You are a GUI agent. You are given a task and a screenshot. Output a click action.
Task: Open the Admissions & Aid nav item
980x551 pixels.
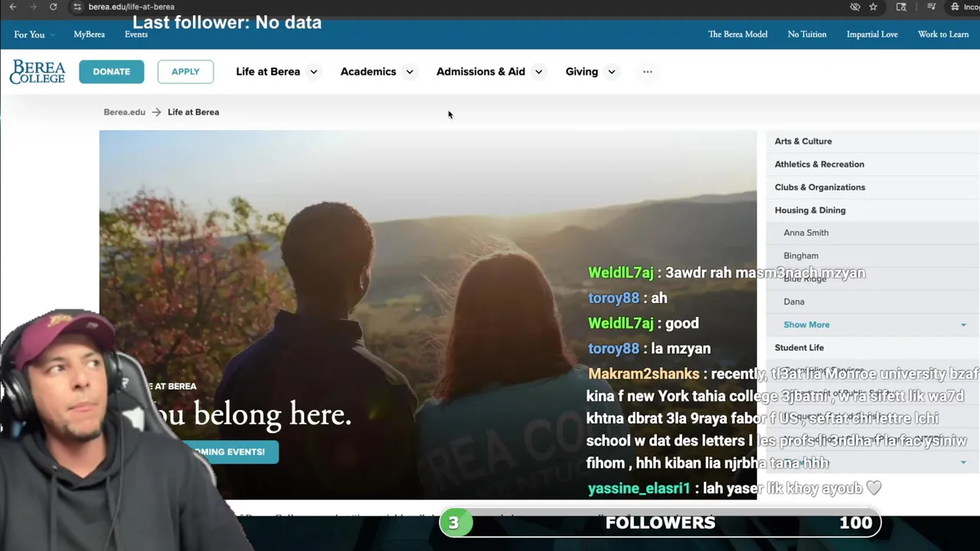481,72
